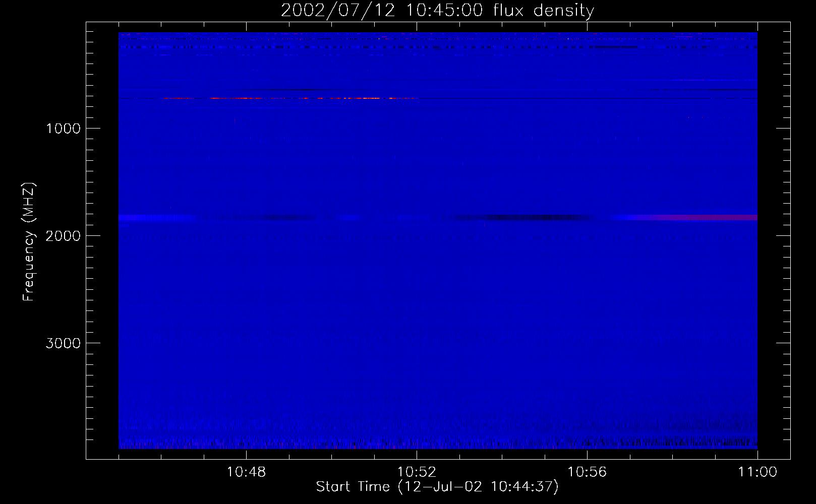Click the red emission streak in the spectrogram
The width and height of the screenshot is (816, 504).
(290, 98)
